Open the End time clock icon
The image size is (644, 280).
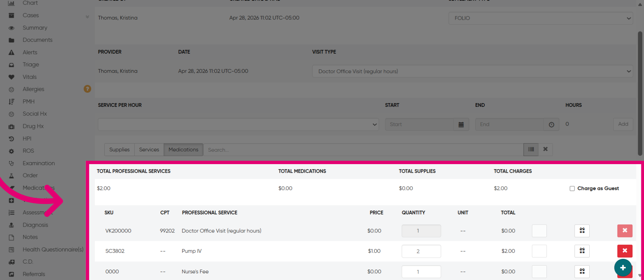point(551,125)
